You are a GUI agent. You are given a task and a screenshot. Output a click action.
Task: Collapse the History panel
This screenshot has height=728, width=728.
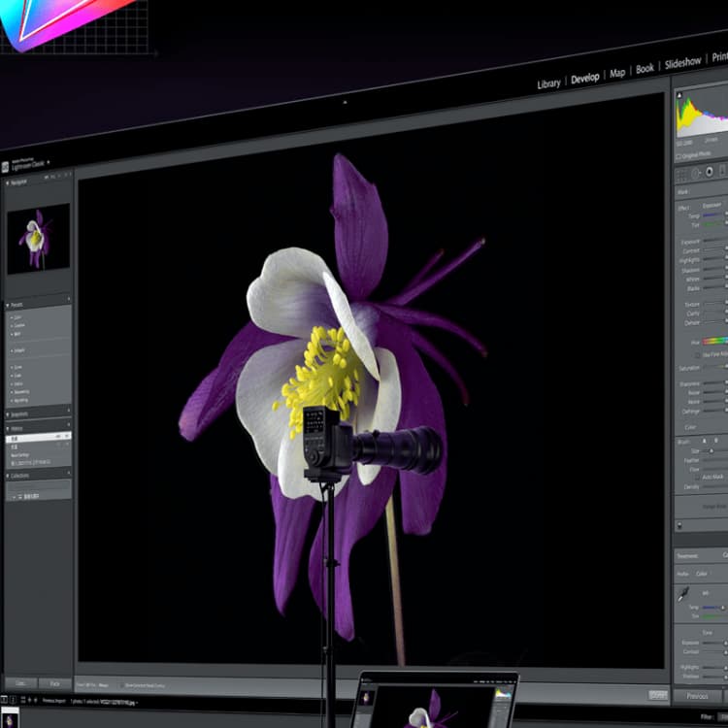(8, 428)
